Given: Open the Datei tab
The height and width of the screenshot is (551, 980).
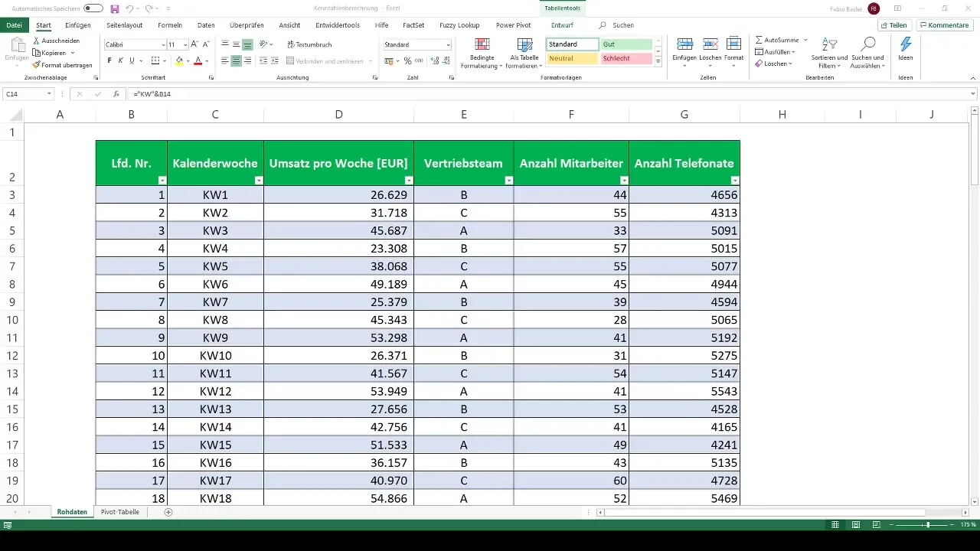Looking at the screenshot, I should 13,25.
